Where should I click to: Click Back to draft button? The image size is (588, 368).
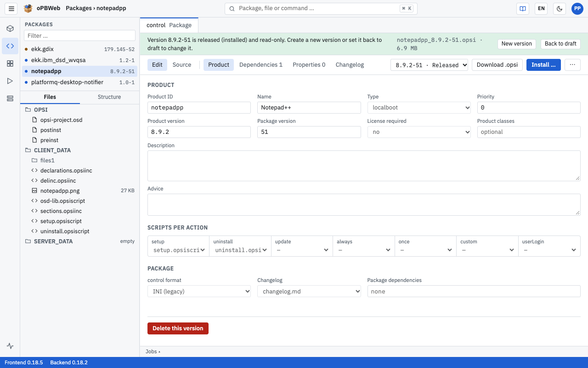tap(560, 44)
